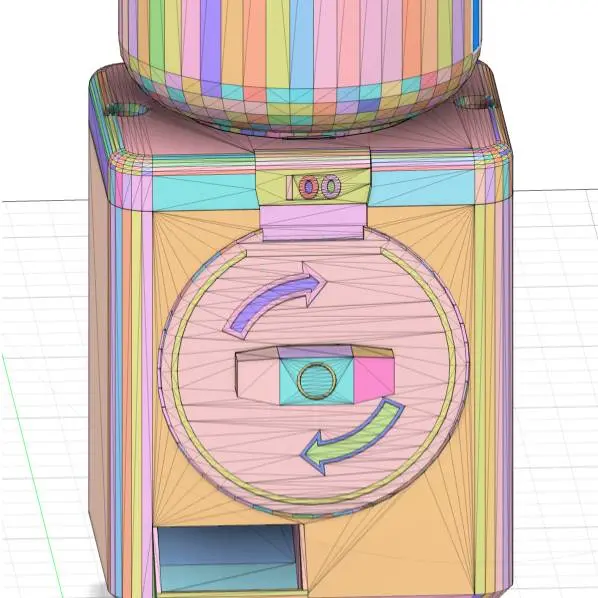The height and width of the screenshot is (598, 598).
Task: Select the blue dispensing tray opening
Action: (x=227, y=557)
